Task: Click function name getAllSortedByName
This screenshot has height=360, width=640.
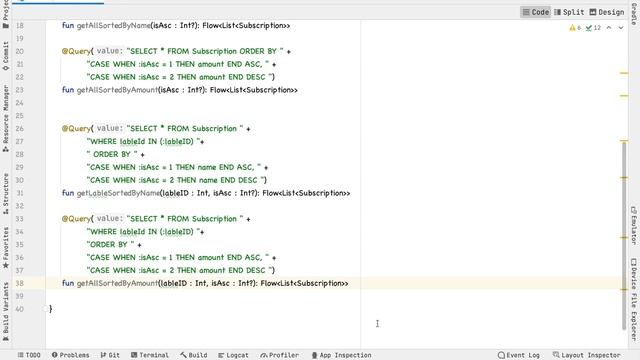Action: (113, 26)
